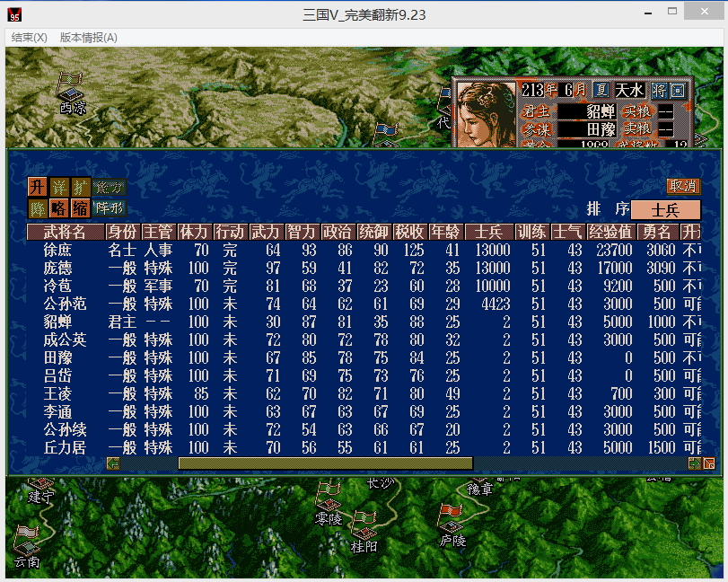Click the 将 officers icon in info panel

pos(658,90)
